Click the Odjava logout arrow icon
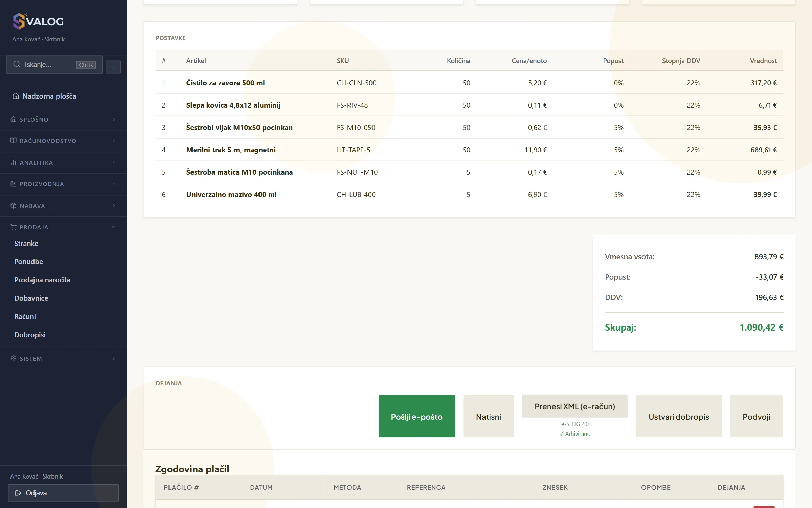The height and width of the screenshot is (508, 812). [x=18, y=493]
